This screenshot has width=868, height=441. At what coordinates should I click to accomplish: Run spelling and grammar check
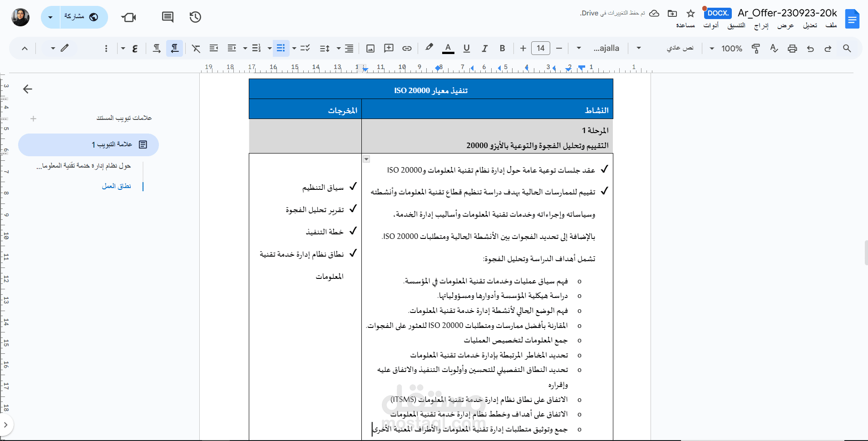(774, 48)
